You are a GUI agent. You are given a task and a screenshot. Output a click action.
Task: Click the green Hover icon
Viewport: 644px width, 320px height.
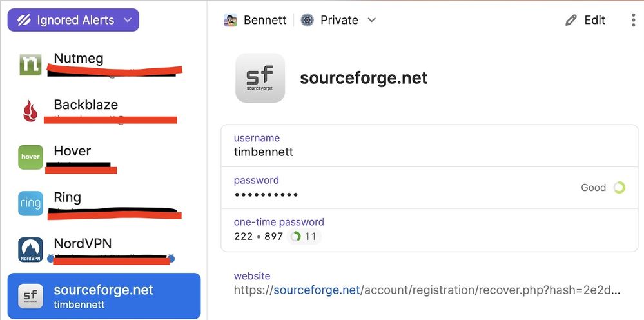(x=30, y=157)
